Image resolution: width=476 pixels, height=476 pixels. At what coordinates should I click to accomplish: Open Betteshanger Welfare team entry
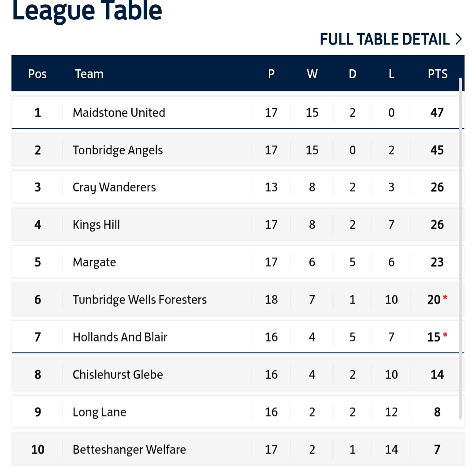point(129,450)
